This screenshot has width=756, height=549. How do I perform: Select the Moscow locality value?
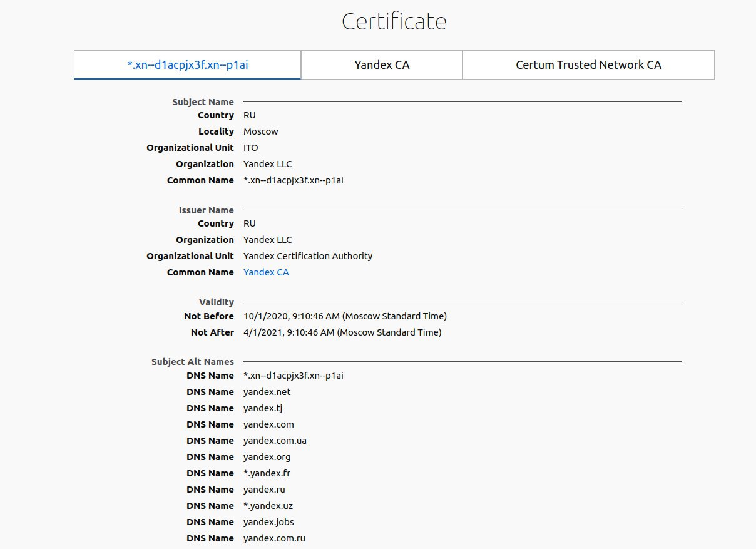(261, 131)
